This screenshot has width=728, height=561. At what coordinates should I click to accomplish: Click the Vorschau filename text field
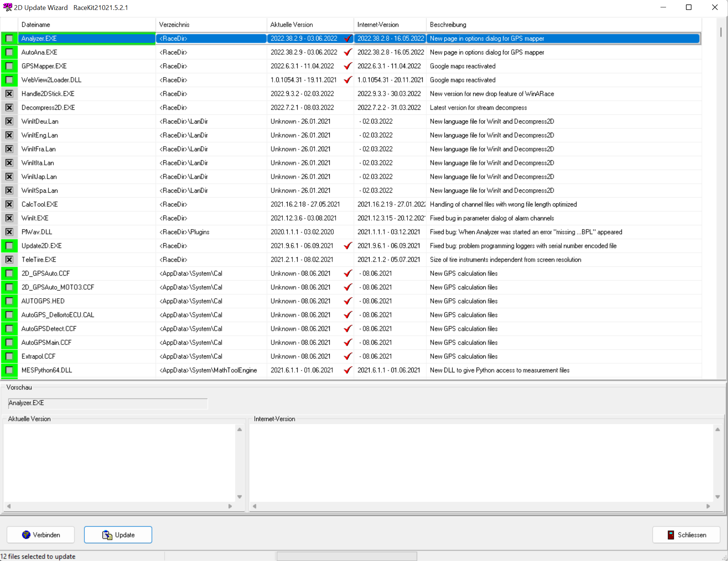[x=108, y=403]
